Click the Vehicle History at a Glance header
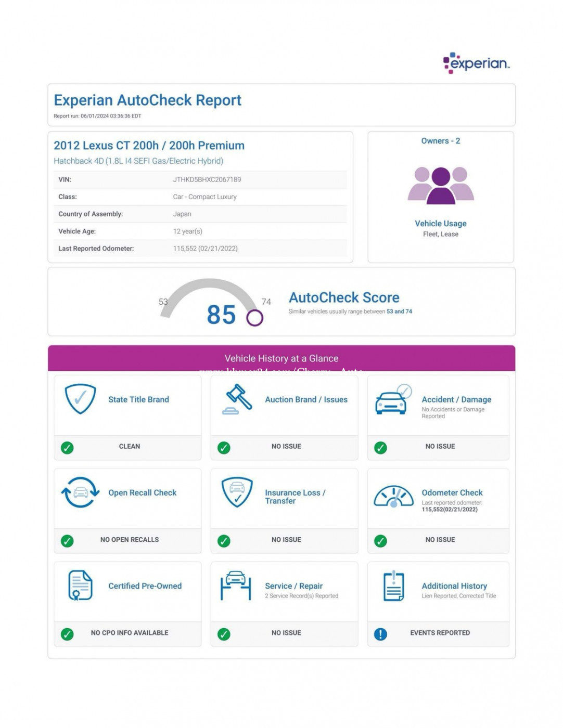The image size is (563, 728). click(281, 358)
